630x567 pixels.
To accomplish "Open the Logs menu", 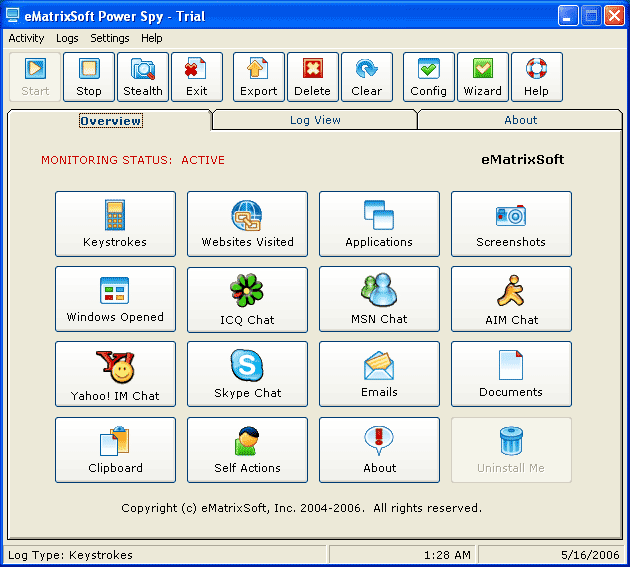I will click(x=67, y=38).
